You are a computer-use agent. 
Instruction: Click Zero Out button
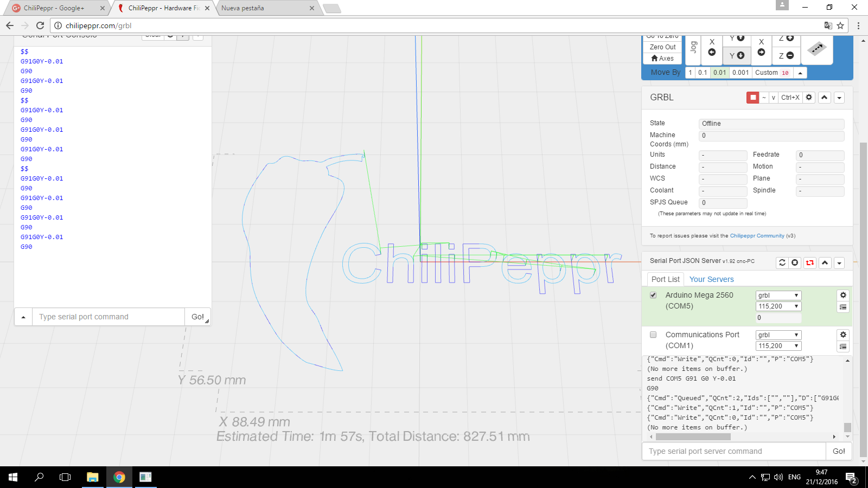pos(662,47)
